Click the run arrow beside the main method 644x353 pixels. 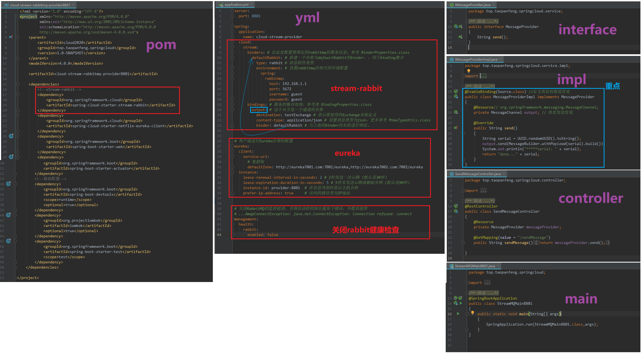[x=458, y=314]
